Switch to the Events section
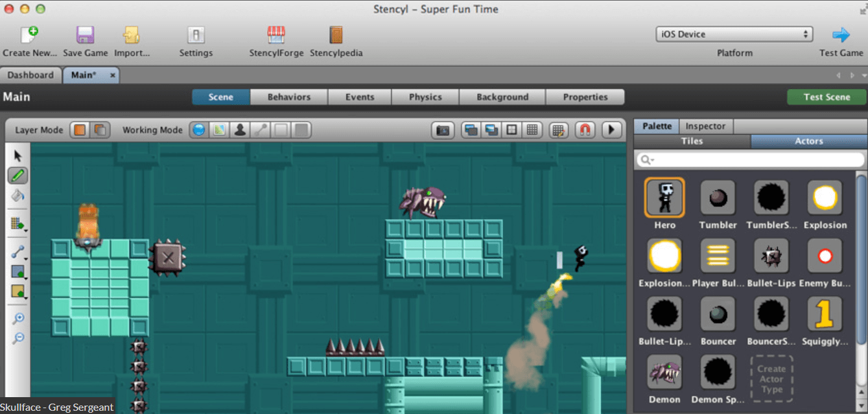Image resolution: width=868 pixels, height=414 pixels. tap(360, 97)
